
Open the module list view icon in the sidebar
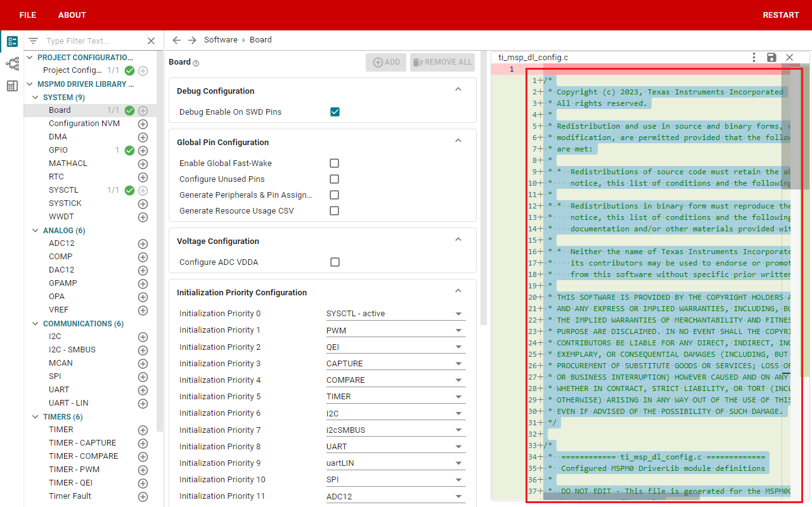point(12,42)
